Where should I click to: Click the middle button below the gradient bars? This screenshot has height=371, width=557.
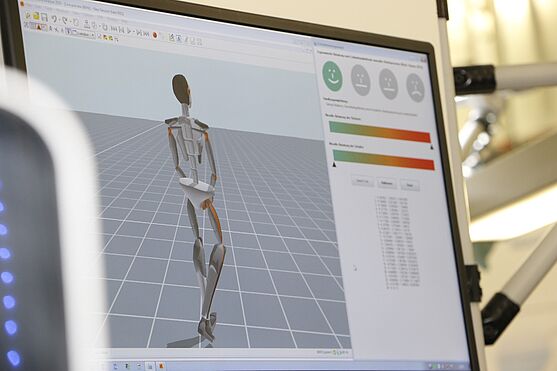(386, 183)
